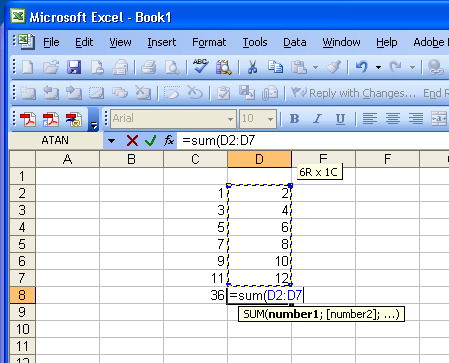The image size is (449, 363).
Task: Cancel the formula entry with the red X
Action: point(132,141)
